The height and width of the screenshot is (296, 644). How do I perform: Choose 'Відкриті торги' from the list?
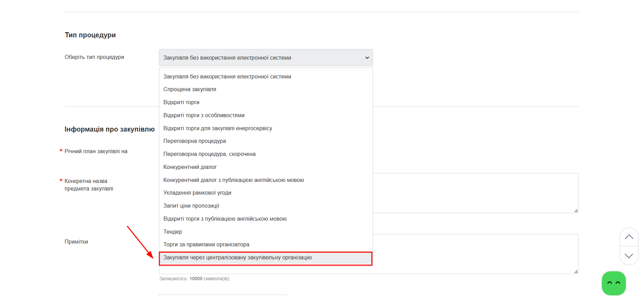[181, 102]
